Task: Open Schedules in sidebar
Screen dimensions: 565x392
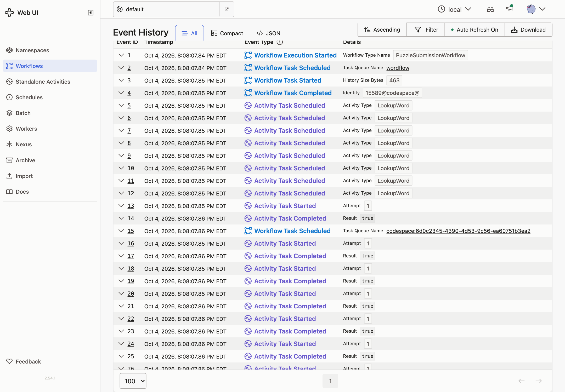Action: tap(50, 97)
